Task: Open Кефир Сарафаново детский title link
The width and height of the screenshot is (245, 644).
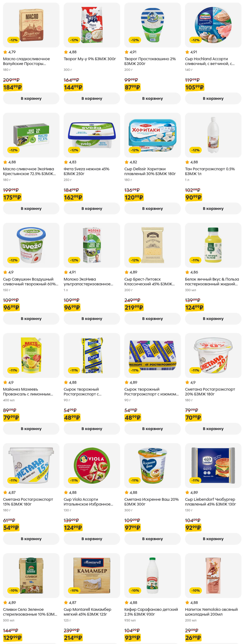Action: [151, 612]
